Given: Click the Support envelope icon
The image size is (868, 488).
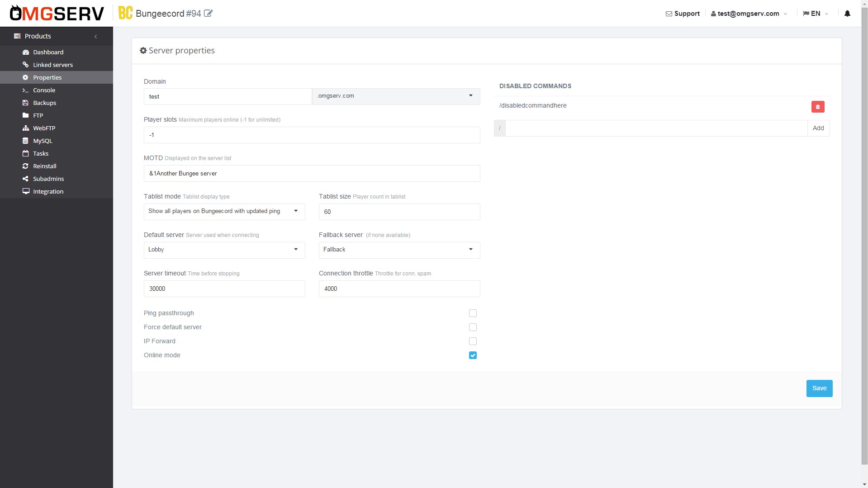Looking at the screenshot, I should point(669,14).
